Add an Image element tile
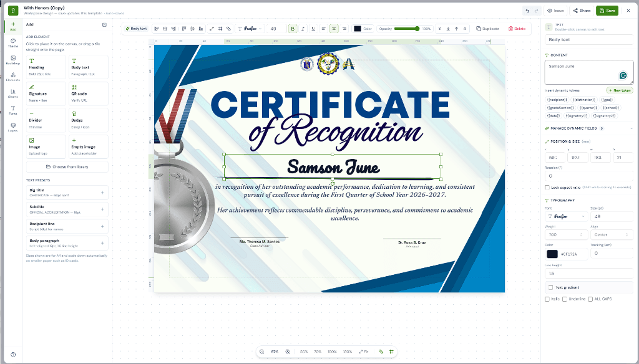The image size is (639, 364). pos(46,146)
